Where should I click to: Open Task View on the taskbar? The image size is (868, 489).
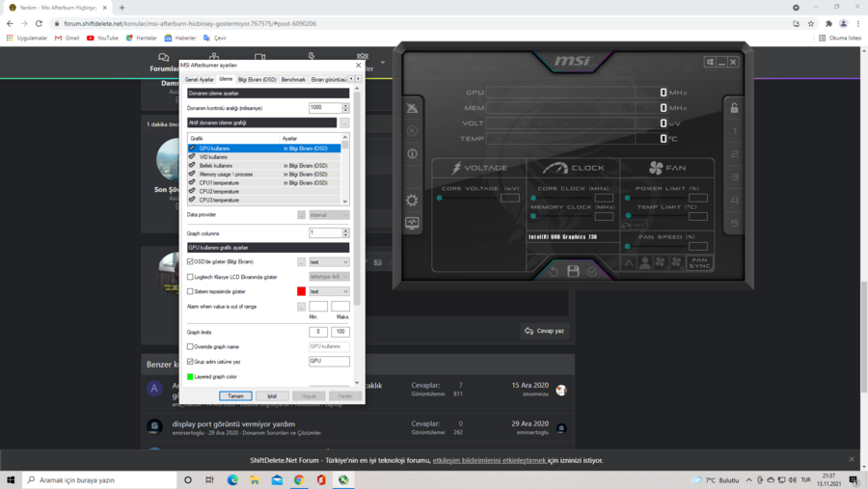pos(210,479)
